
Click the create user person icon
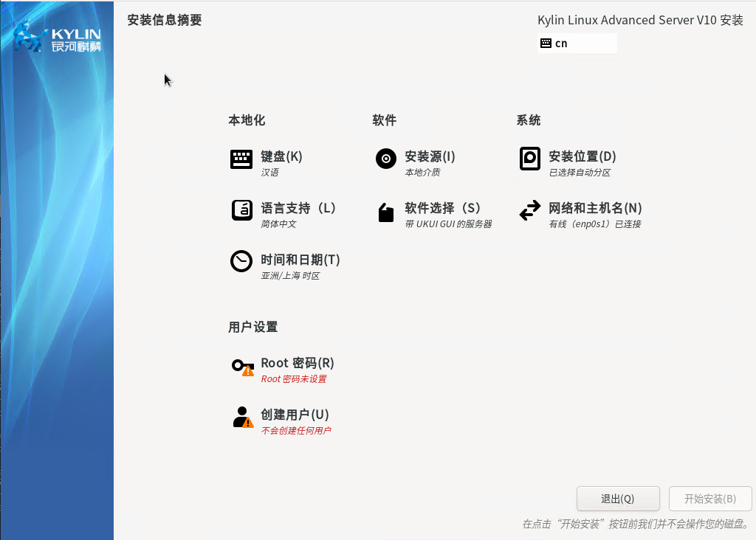click(x=243, y=417)
